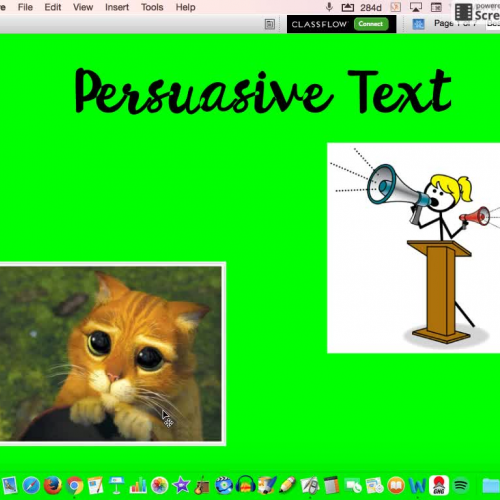Image resolution: width=500 pixels, height=500 pixels.
Task: Open the Tools menu
Action: coord(152,7)
